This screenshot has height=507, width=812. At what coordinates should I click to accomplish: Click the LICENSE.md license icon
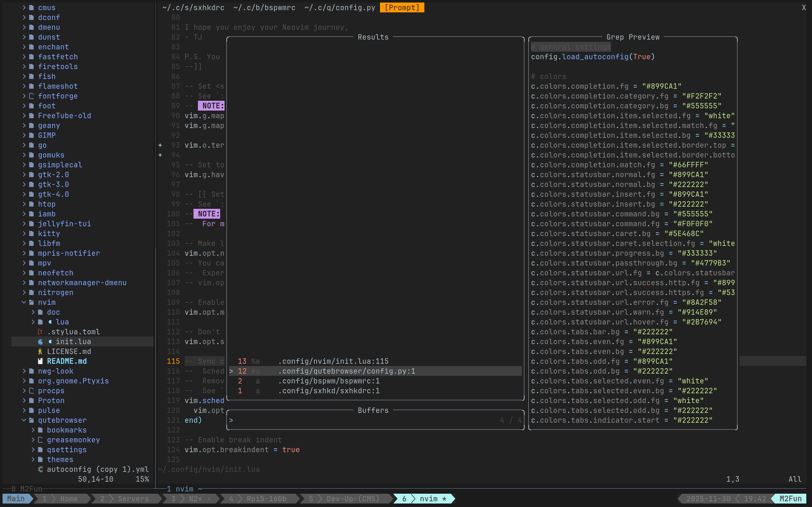pos(40,351)
